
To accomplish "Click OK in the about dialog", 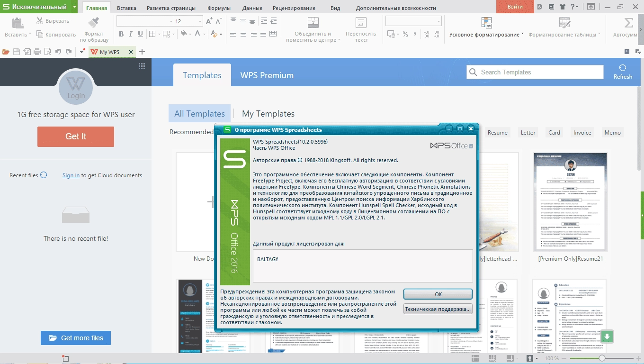I will pyautogui.click(x=438, y=294).
